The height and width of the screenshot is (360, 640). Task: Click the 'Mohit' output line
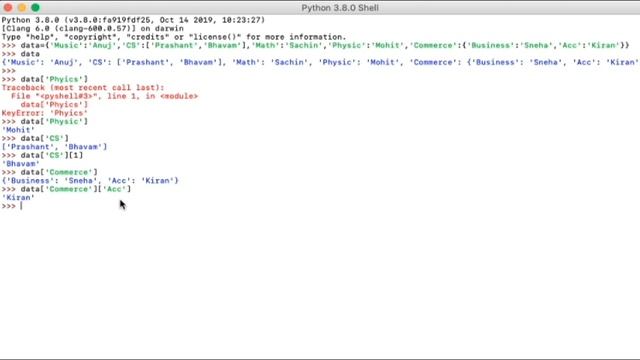(x=18, y=130)
